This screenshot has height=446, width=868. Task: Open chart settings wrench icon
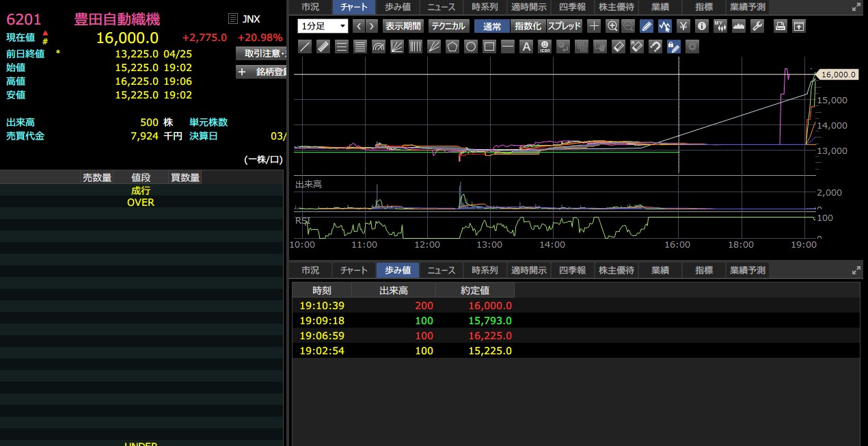pos(757,26)
